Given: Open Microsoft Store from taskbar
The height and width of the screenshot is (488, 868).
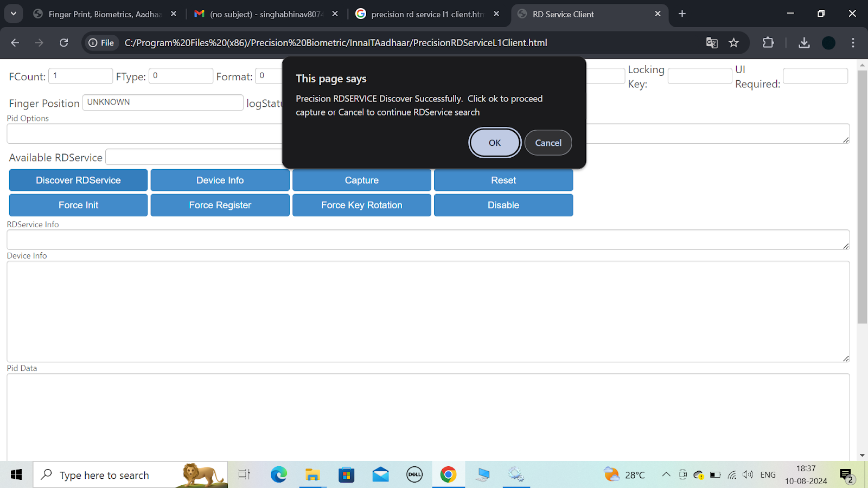Looking at the screenshot, I should coord(346,475).
